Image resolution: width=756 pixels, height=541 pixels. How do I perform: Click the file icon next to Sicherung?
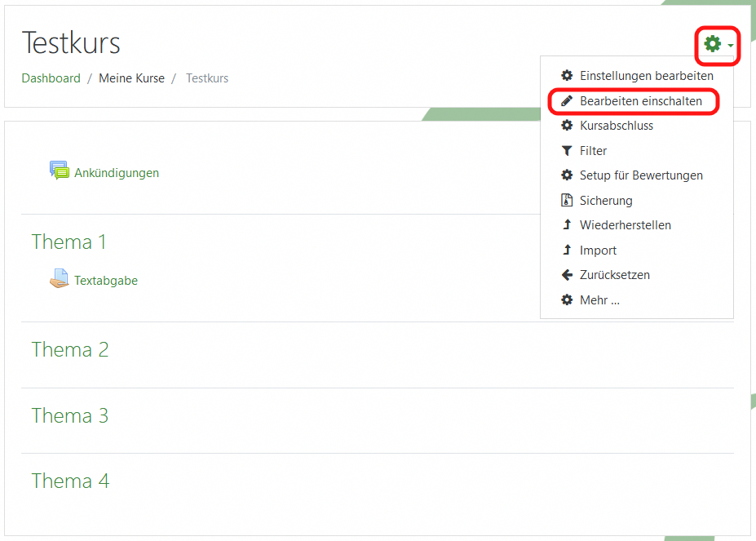pyautogui.click(x=567, y=200)
